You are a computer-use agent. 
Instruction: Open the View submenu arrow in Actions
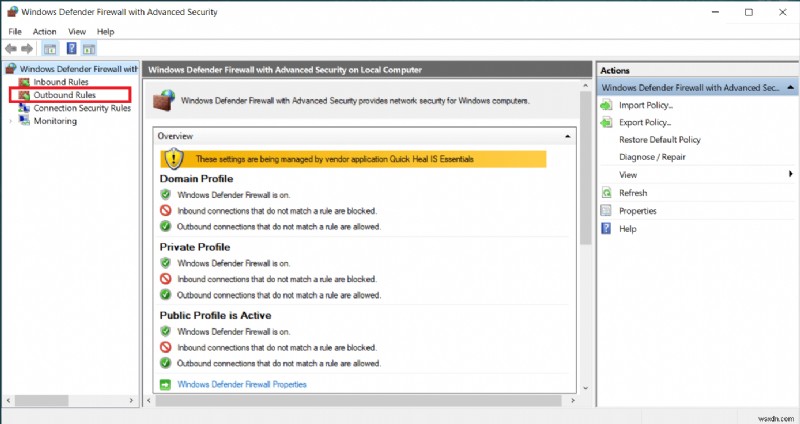790,175
